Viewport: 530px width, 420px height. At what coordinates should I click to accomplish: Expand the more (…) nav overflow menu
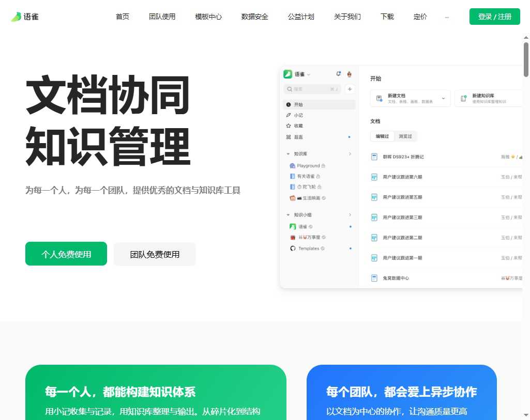point(447,17)
